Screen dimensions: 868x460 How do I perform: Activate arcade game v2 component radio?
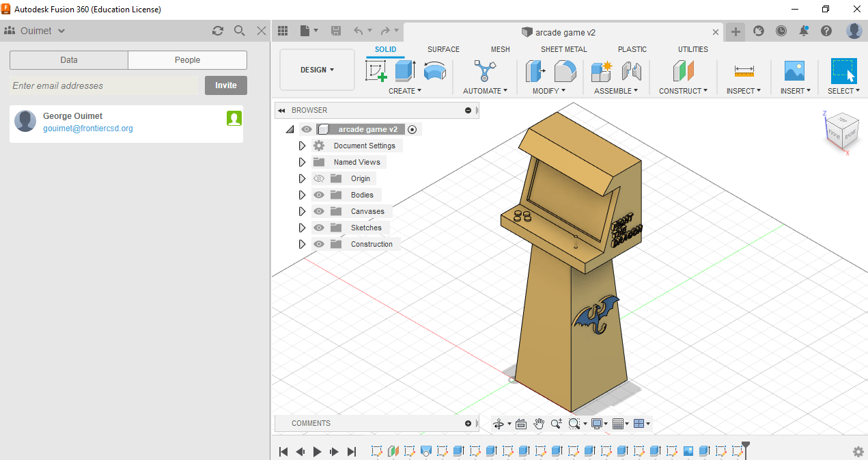coord(412,129)
